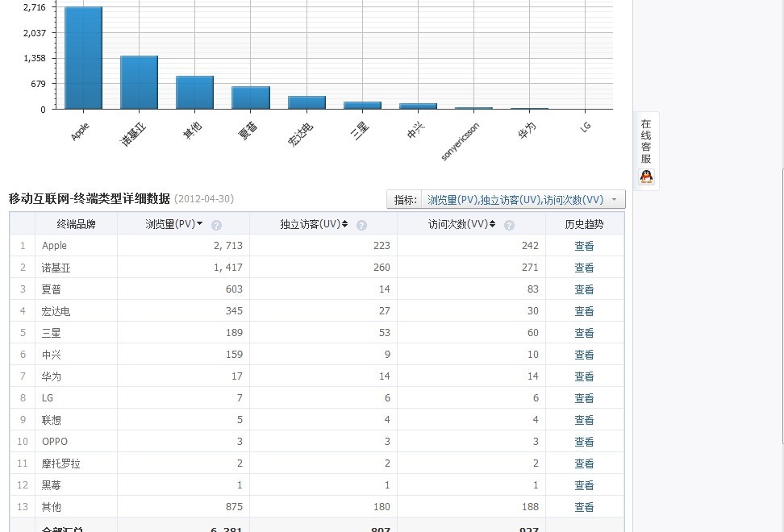Click the 历史趋势 column header
784x532 pixels.
click(584, 224)
